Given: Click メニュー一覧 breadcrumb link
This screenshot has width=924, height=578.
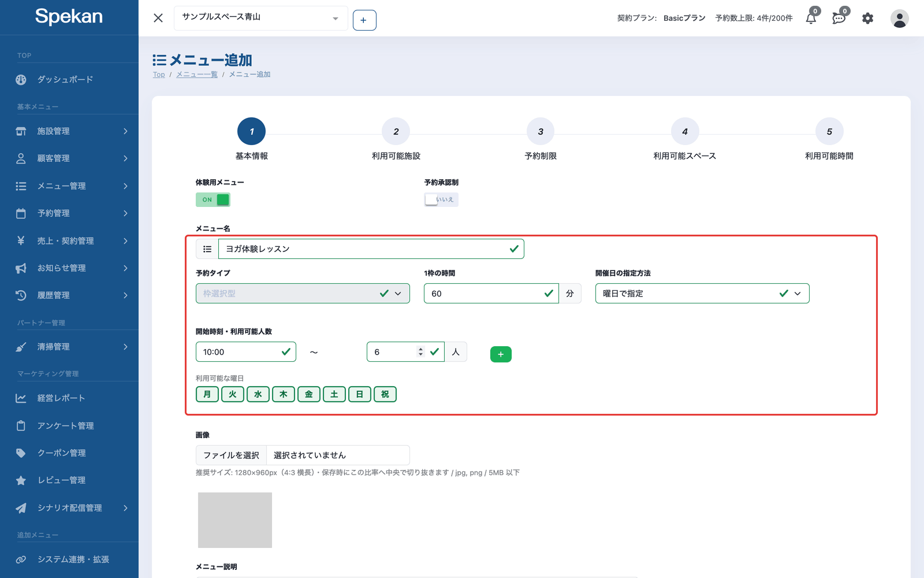Looking at the screenshot, I should click(x=197, y=75).
